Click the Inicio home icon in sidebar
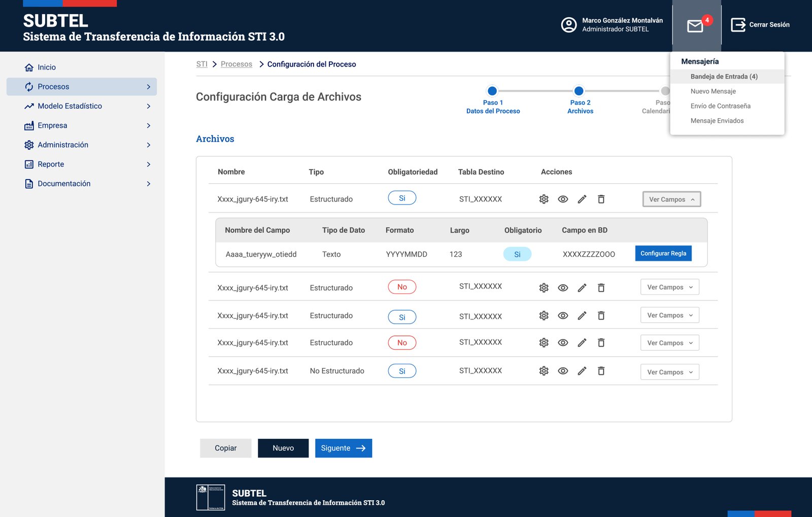This screenshot has width=812, height=517. (29, 67)
